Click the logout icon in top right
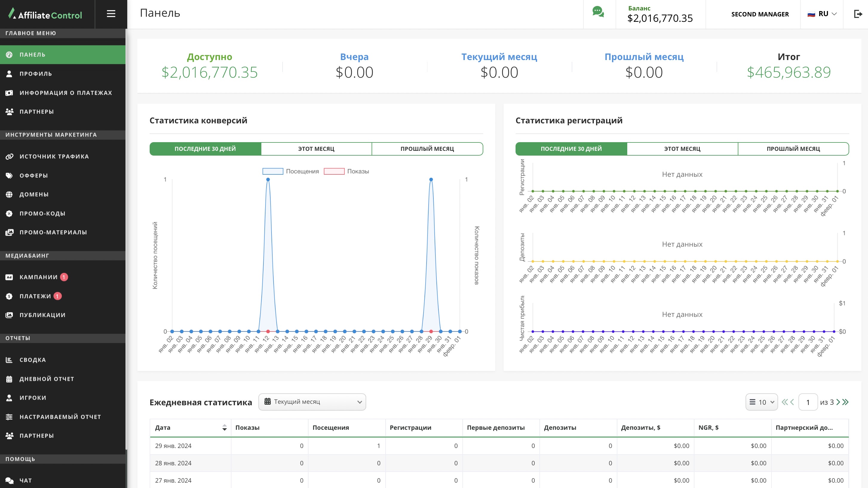 (x=858, y=14)
